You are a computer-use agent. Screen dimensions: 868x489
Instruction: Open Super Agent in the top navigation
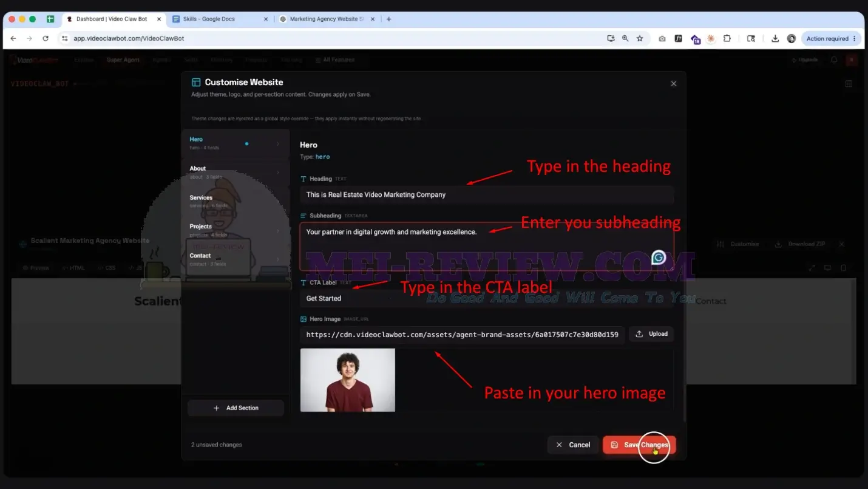click(x=123, y=60)
